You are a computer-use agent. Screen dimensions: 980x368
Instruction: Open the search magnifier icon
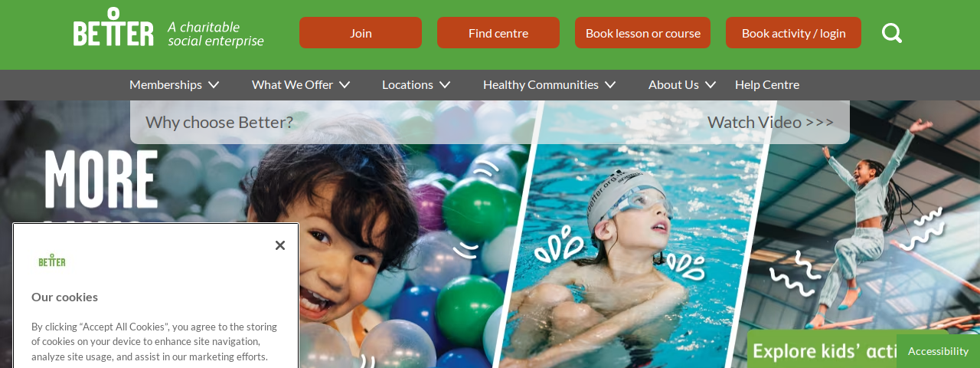(x=892, y=33)
